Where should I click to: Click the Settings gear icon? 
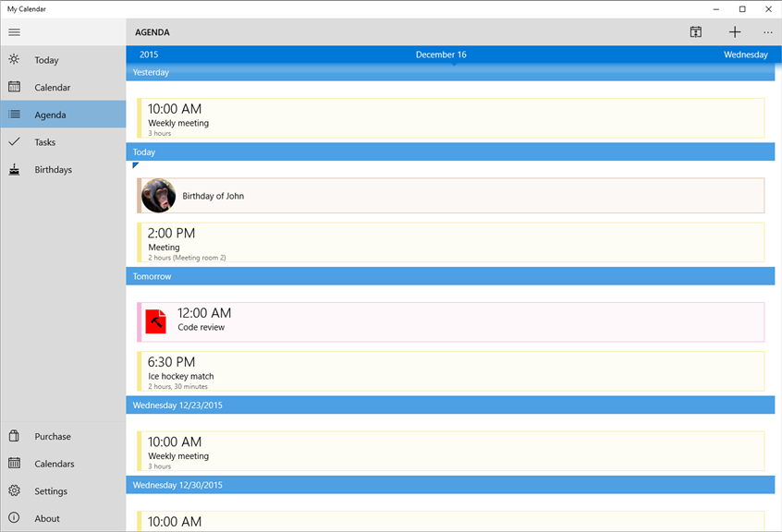coord(14,490)
